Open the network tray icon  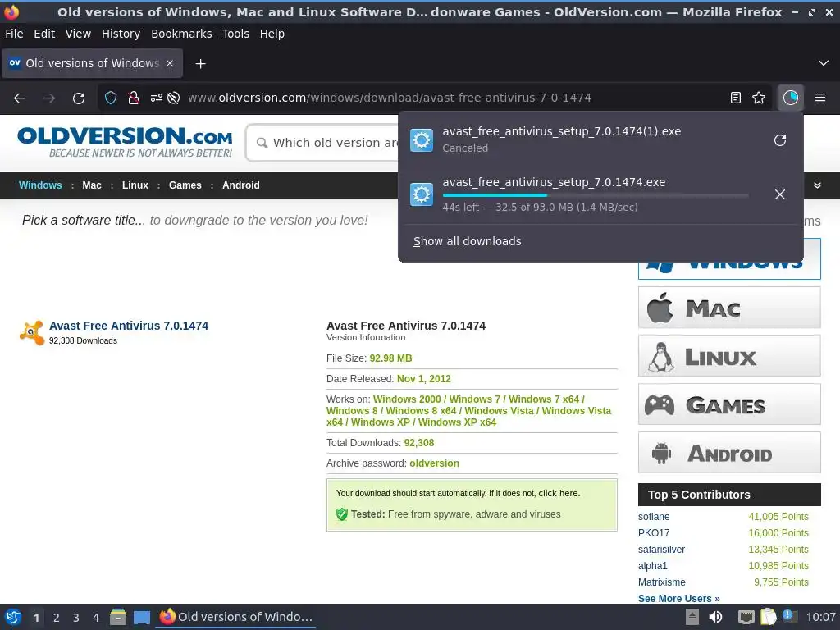746,617
